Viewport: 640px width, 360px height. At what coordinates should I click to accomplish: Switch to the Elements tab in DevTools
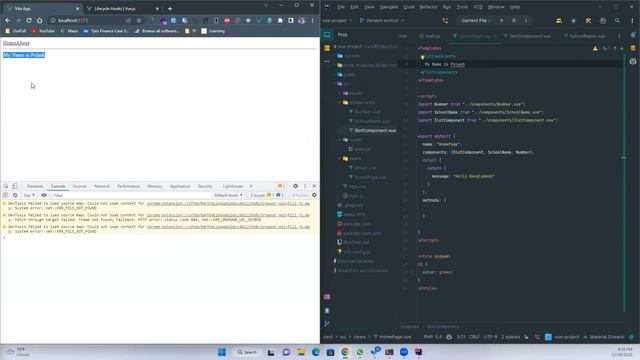(35, 186)
